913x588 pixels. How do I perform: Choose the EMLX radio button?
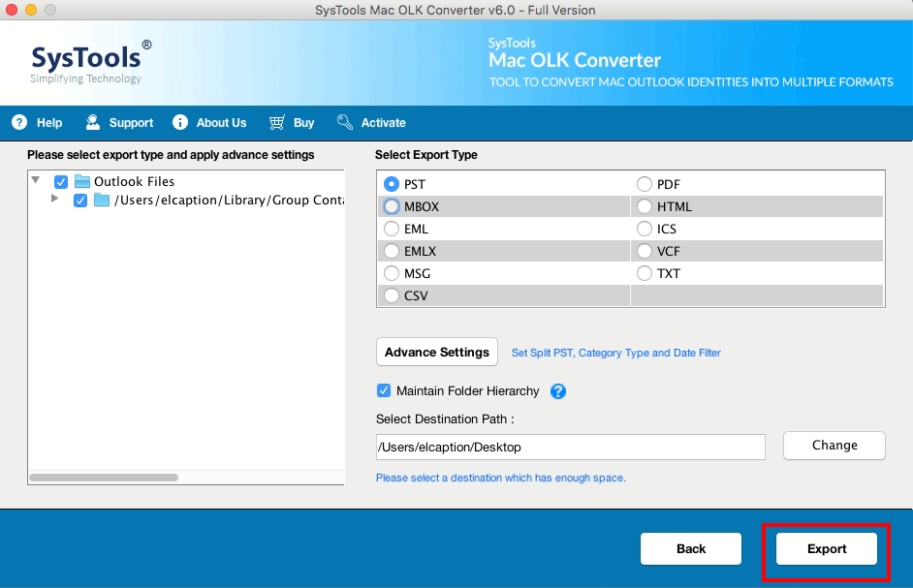point(392,251)
